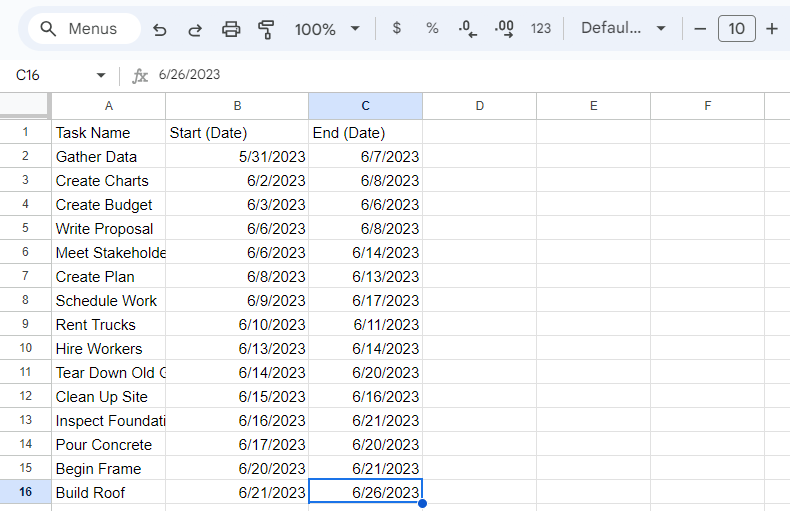Select row 16 header
Image resolution: width=790 pixels, height=511 pixels.
25,492
